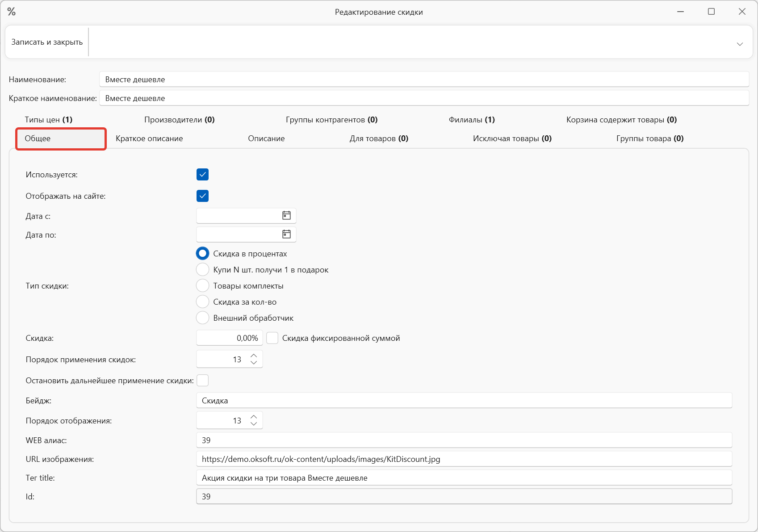Switch to the Краткое описание tab

tap(149, 138)
